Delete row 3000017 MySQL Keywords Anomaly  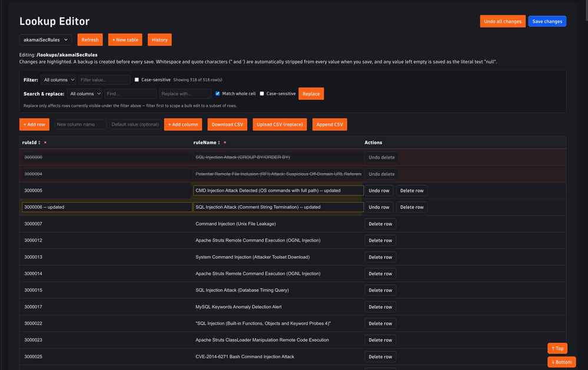click(x=380, y=307)
